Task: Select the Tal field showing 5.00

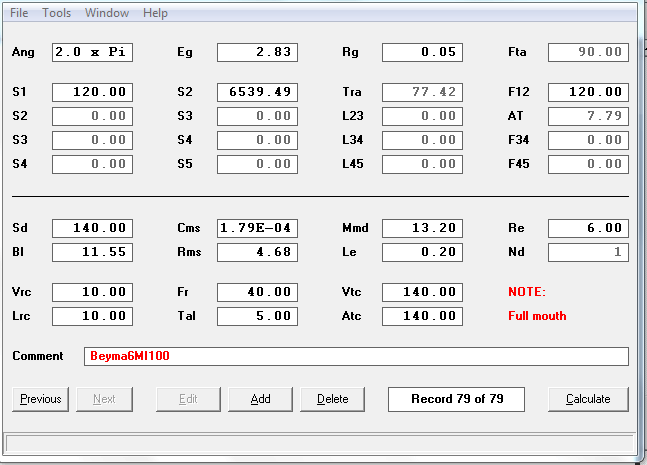Action: tap(257, 316)
